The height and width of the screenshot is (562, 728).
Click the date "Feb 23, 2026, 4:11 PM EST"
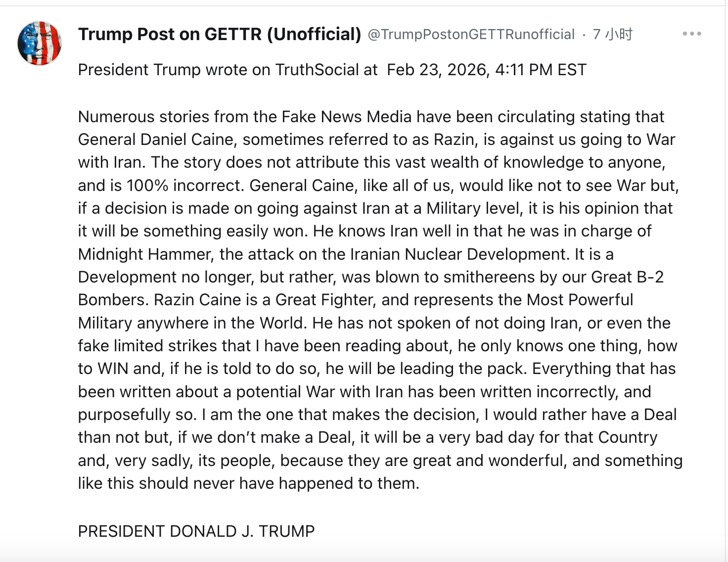click(486, 70)
